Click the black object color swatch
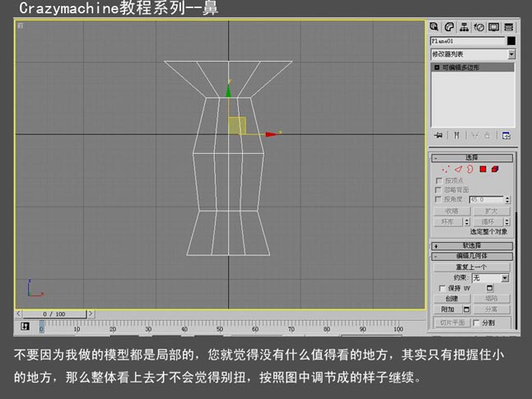Screen dimensions: 532x399 point(511,41)
